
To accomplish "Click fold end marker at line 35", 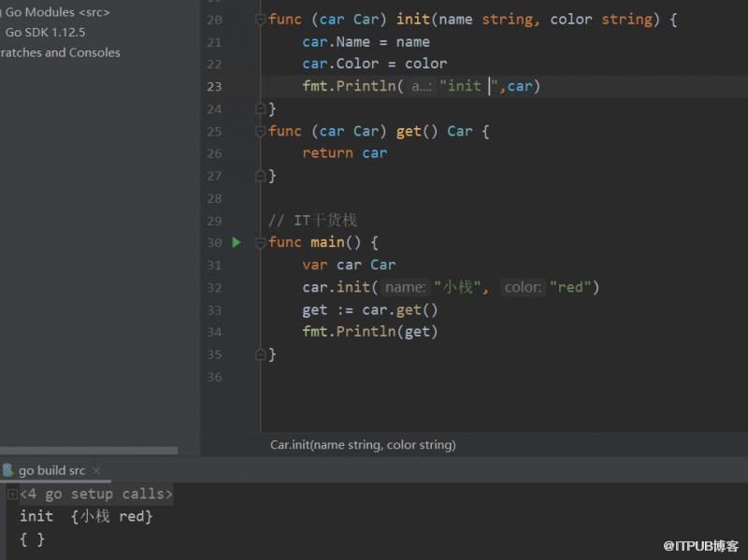I will click(x=261, y=354).
